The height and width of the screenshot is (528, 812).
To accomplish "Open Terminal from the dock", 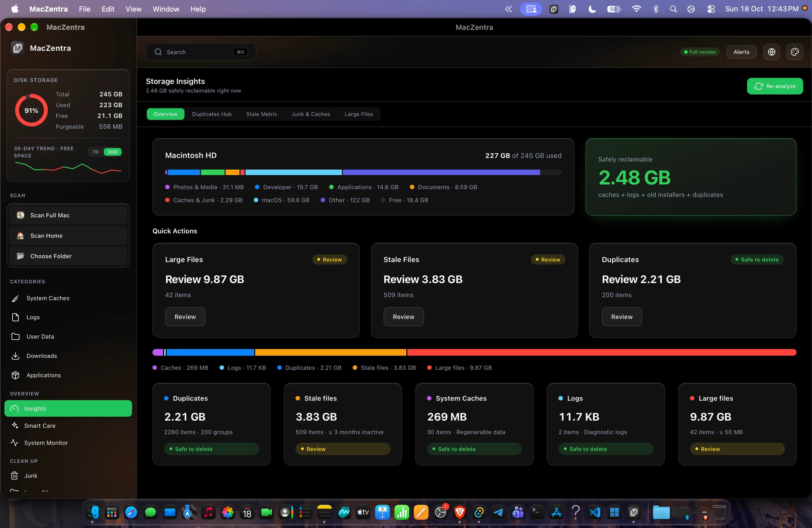I will click(537, 512).
